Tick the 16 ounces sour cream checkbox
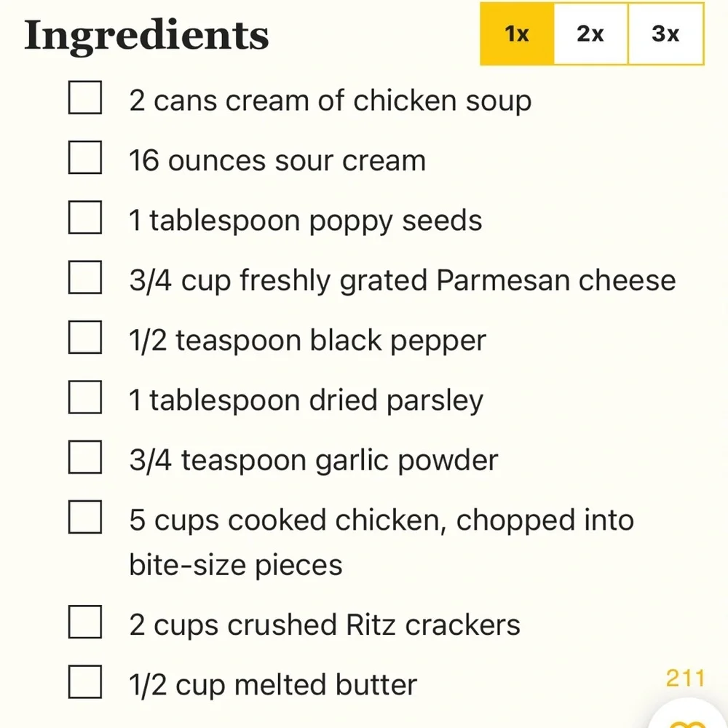 (x=85, y=158)
